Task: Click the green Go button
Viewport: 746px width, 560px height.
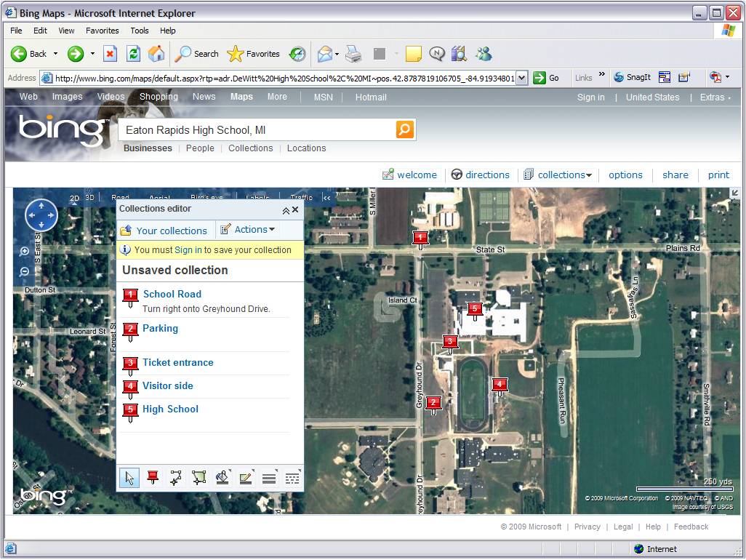Action: point(546,78)
